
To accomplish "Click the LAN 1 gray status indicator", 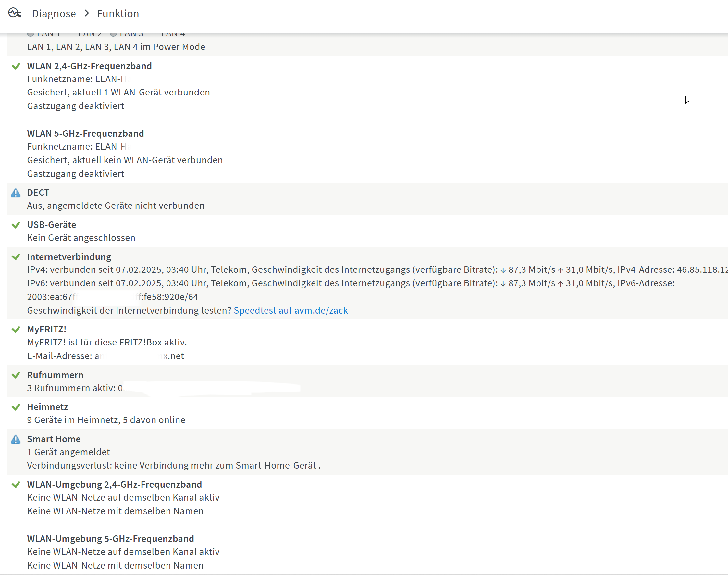I will pyautogui.click(x=31, y=34).
